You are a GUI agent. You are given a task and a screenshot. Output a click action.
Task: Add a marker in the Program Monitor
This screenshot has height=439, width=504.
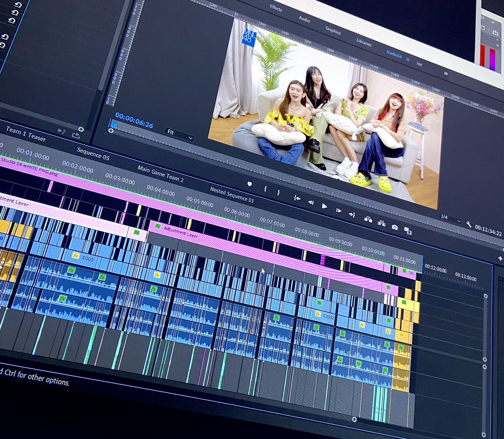pos(250,184)
